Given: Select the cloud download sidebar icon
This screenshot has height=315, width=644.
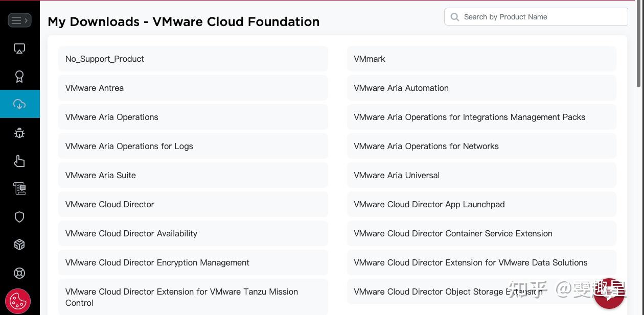Looking at the screenshot, I should (x=19, y=104).
